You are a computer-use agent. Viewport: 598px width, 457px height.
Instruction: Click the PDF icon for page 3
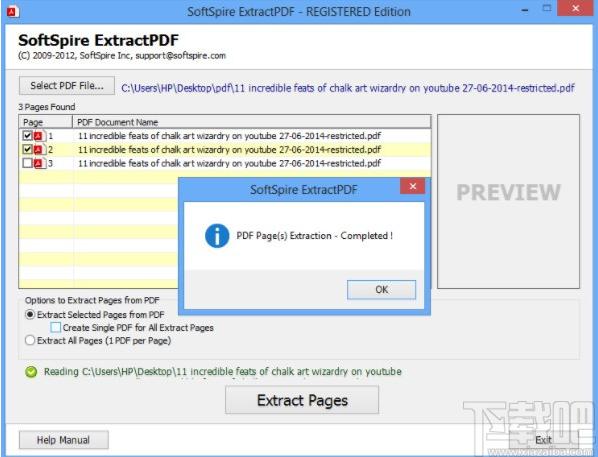pyautogui.click(x=39, y=163)
